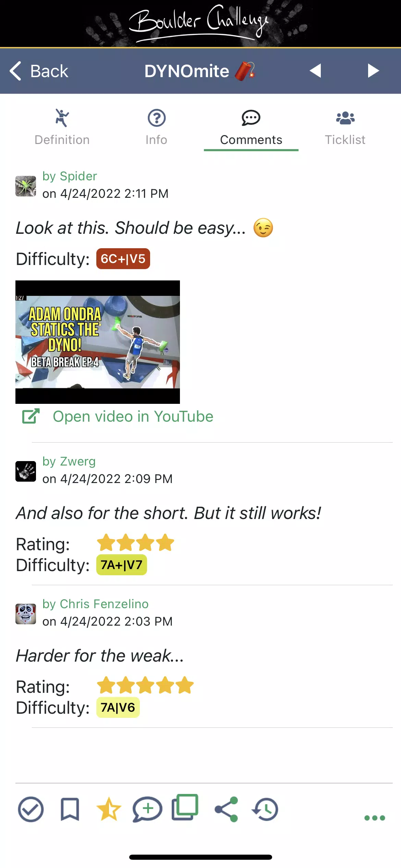The height and width of the screenshot is (868, 401).
Task: Open the three-dots more options menu
Action: click(375, 818)
